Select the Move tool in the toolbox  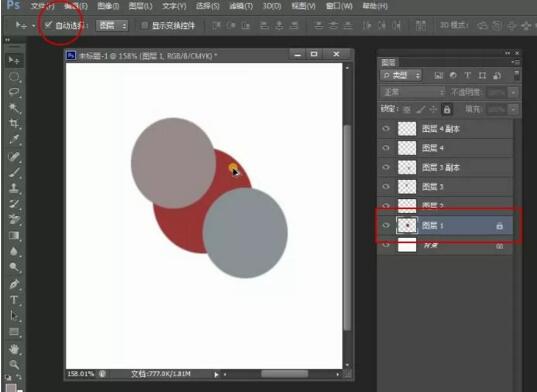(14, 60)
